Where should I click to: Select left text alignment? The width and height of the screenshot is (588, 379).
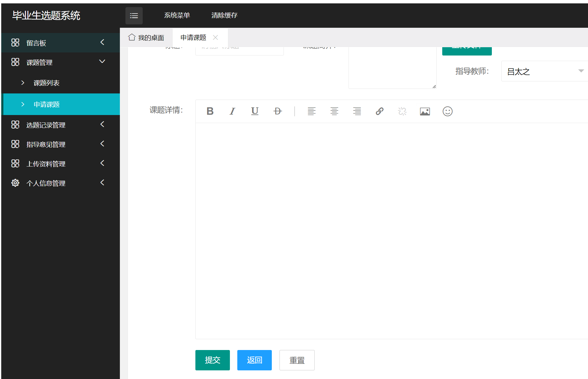(312, 111)
